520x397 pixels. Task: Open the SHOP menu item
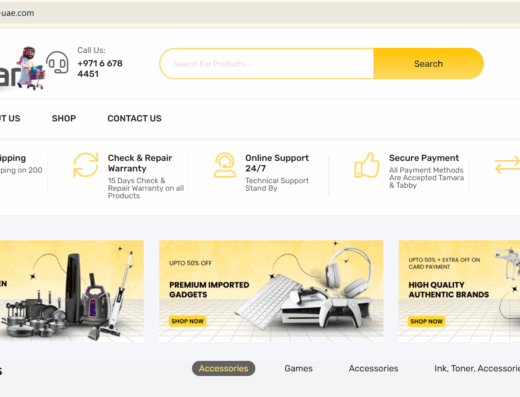click(64, 118)
